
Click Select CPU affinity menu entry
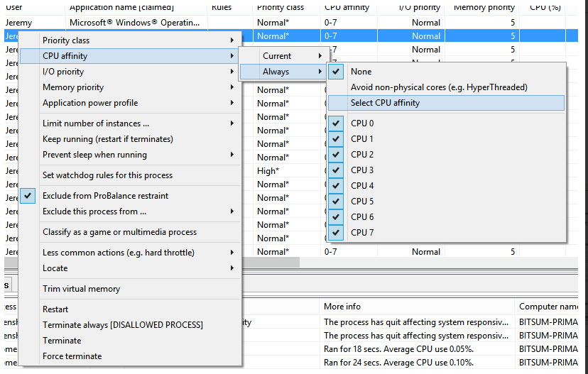pyautogui.click(x=385, y=103)
